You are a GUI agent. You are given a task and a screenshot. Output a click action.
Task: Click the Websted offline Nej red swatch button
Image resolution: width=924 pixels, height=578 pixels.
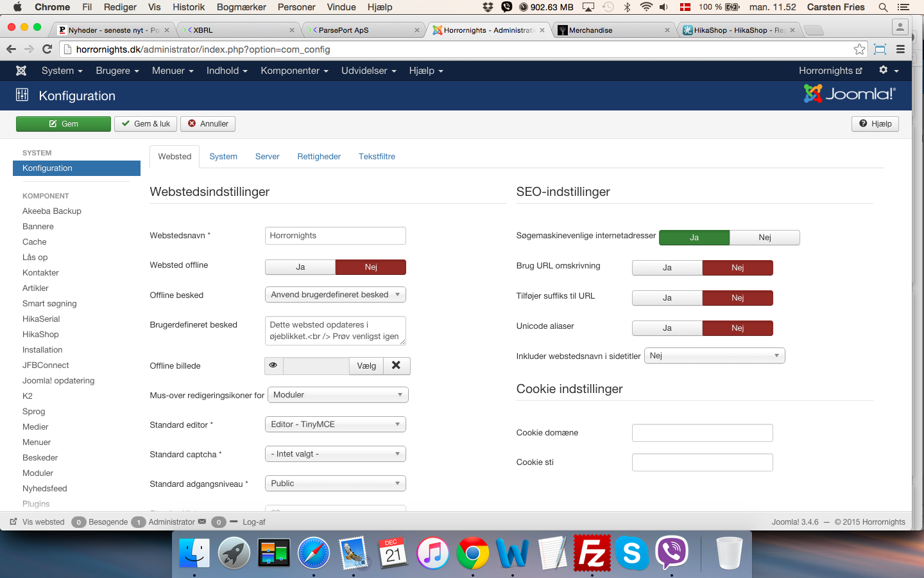tap(371, 267)
